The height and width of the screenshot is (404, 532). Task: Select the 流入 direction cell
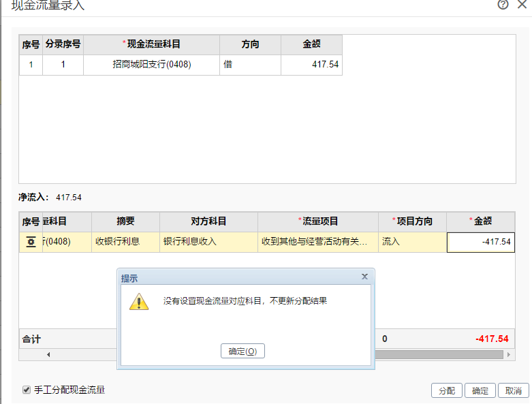click(413, 242)
